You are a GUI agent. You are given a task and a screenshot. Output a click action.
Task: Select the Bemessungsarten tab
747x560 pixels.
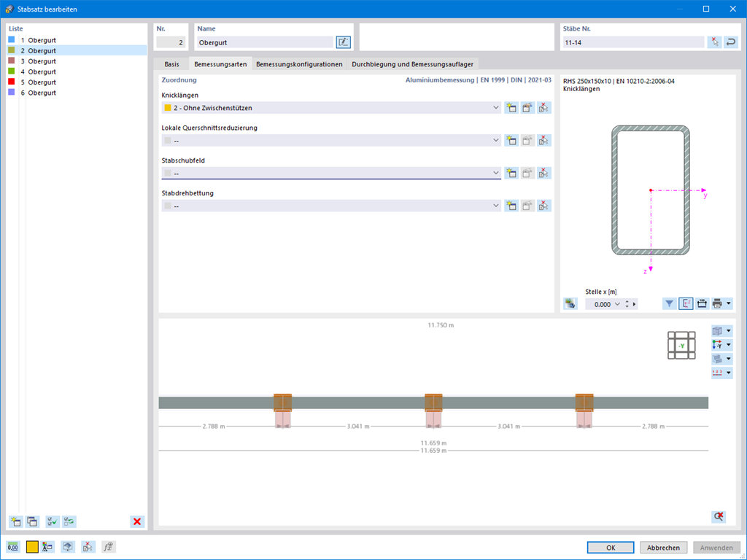click(220, 64)
